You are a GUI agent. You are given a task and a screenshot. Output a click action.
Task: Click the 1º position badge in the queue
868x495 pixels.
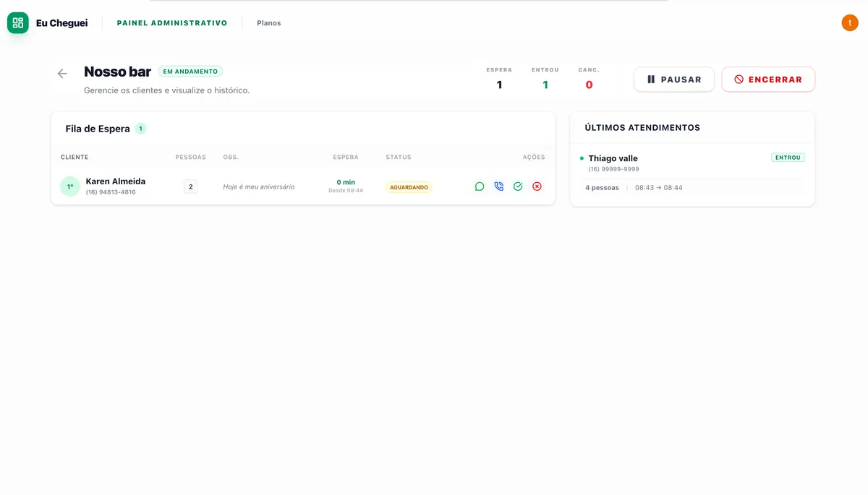(70, 186)
